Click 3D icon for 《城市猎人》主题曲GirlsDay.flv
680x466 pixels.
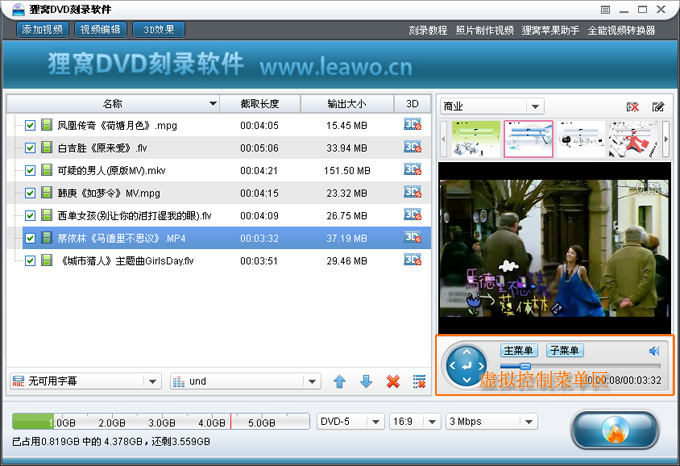[412, 260]
